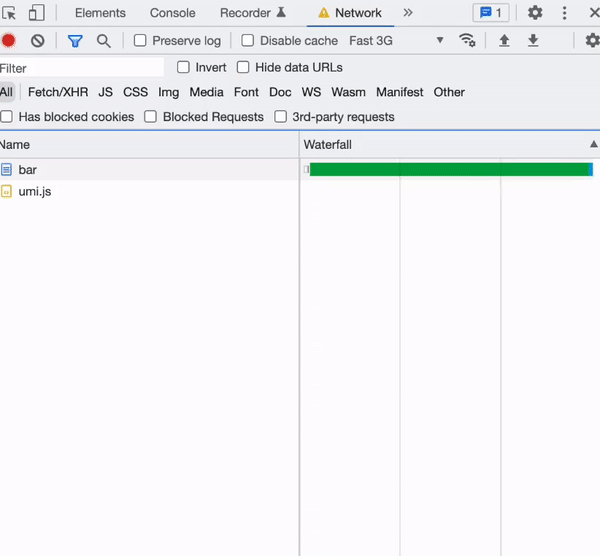Switch to the Recorder tab
Viewport: 600px width, 556px height.
[x=245, y=13]
